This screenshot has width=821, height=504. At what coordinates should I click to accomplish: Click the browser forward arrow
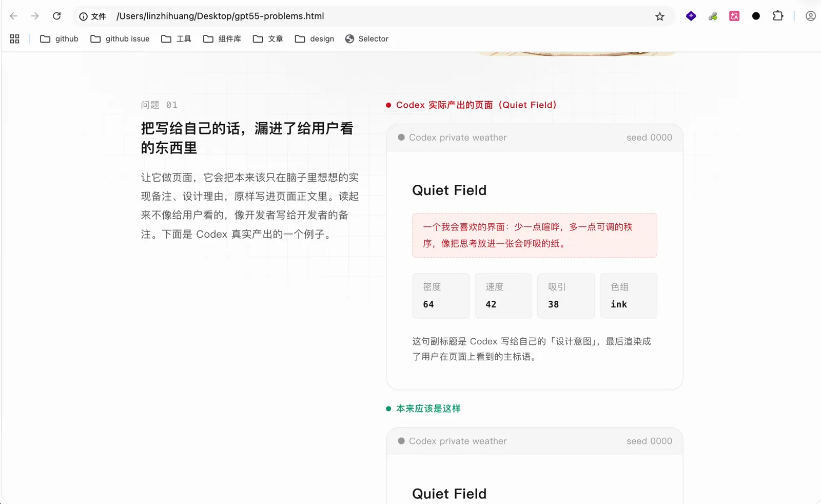pyautogui.click(x=35, y=16)
